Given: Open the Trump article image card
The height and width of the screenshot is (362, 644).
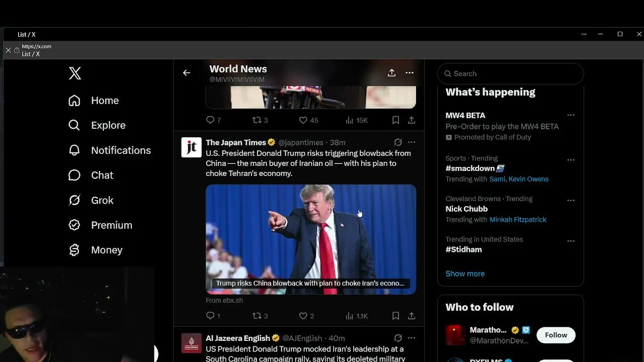Looking at the screenshot, I should coord(311,239).
